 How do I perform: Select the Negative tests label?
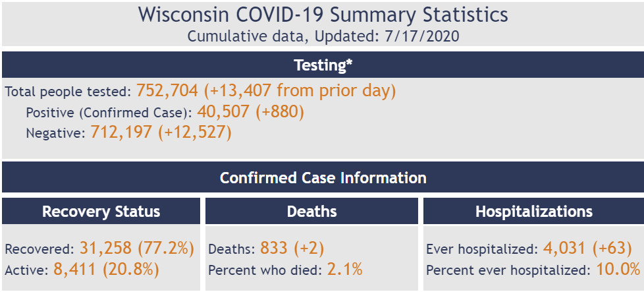point(56,134)
